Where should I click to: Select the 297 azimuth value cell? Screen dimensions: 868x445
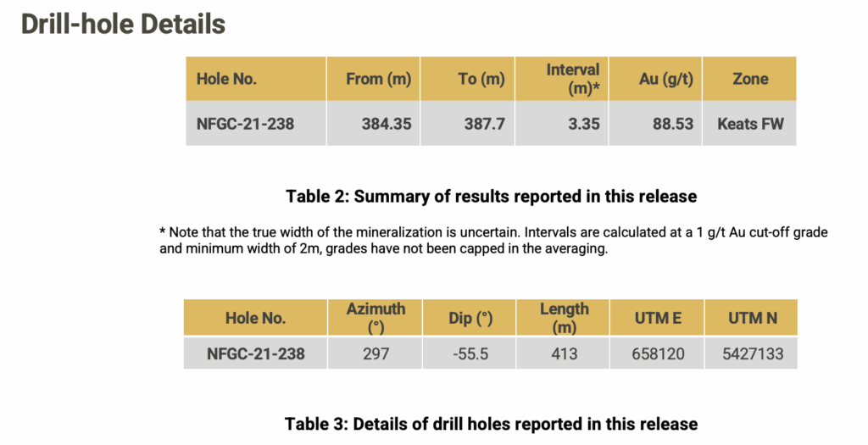tap(376, 353)
